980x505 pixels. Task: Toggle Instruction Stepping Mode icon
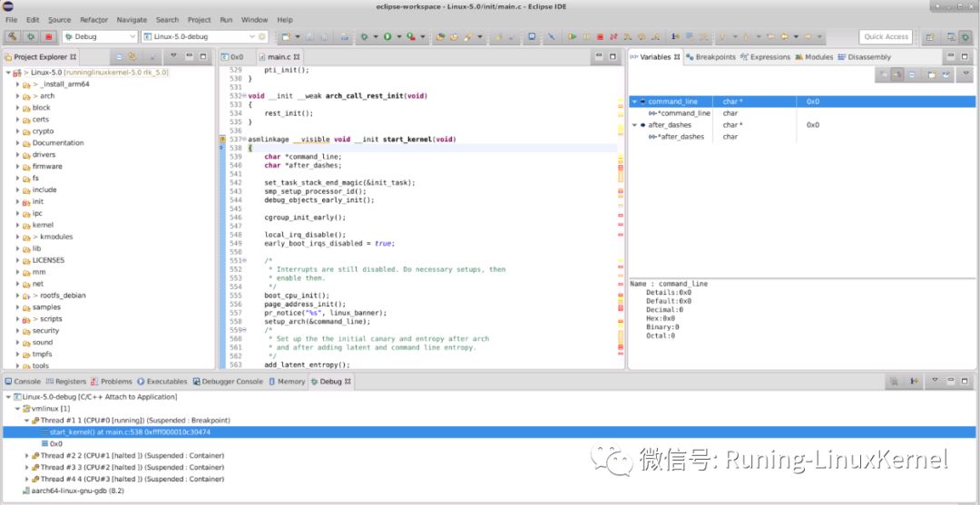pos(675,36)
